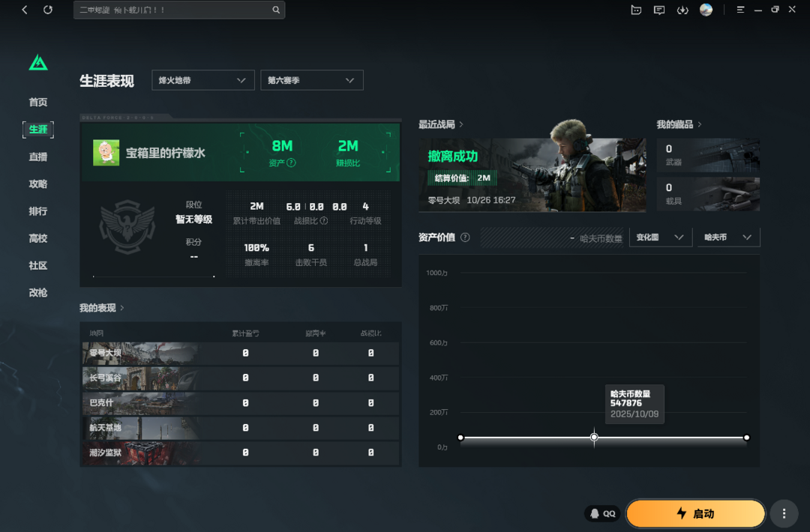Open the download manager icon

[x=682, y=10]
